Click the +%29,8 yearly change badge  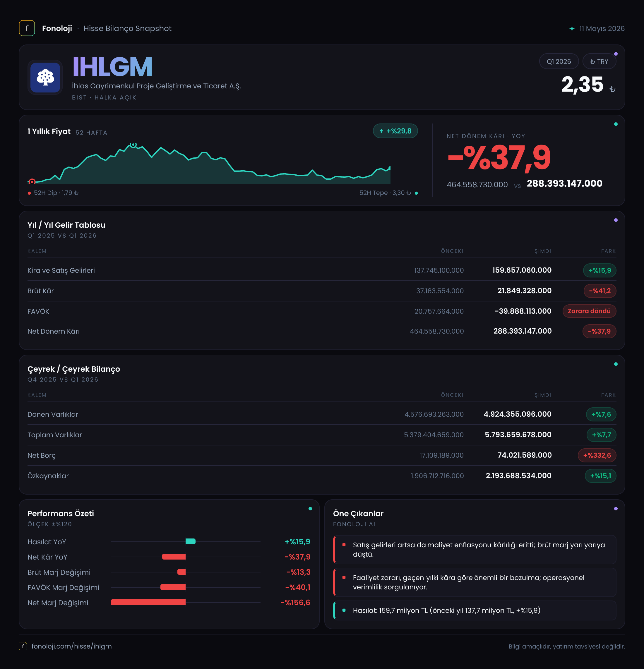click(395, 131)
